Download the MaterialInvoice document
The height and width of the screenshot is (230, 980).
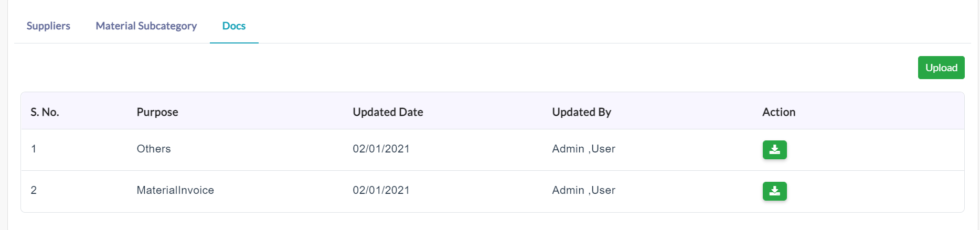pos(774,191)
